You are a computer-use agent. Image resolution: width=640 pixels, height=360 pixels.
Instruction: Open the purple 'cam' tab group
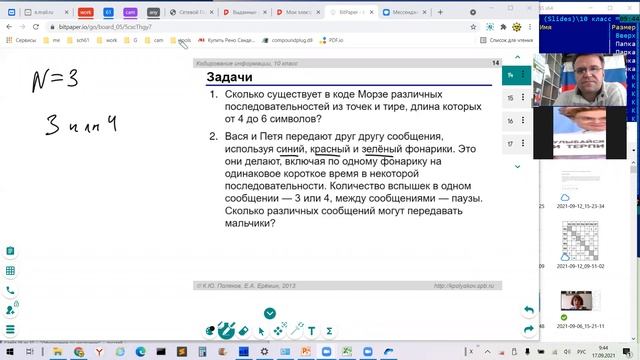[131, 12]
